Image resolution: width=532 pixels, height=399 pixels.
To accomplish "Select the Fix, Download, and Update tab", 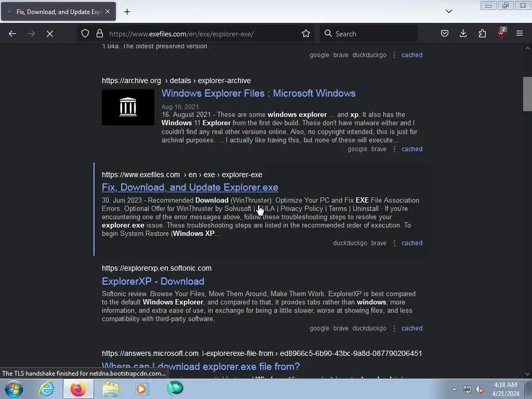I will (58, 11).
